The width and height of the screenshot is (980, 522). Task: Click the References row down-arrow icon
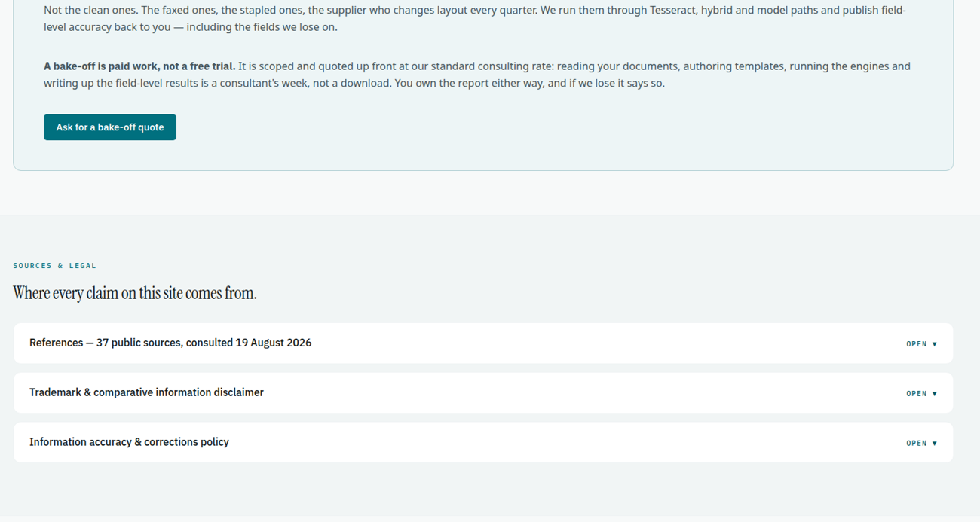point(935,344)
